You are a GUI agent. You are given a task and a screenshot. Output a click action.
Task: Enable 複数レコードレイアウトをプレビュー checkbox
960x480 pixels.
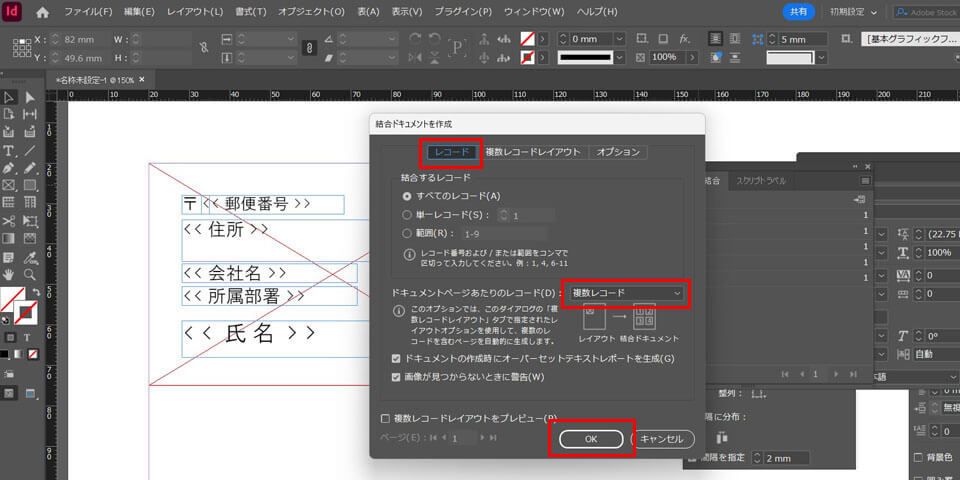[x=385, y=418]
